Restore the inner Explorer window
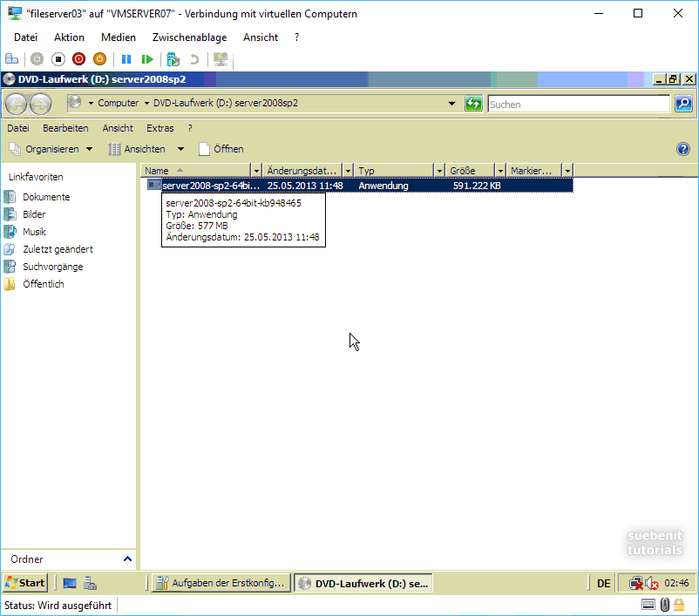The image size is (699, 616). click(x=673, y=79)
